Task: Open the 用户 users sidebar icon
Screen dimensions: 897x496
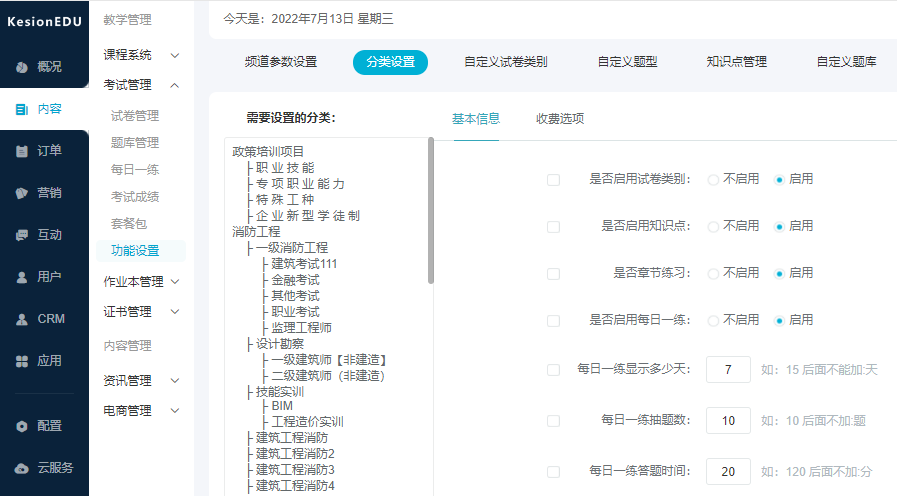Action: pos(22,277)
